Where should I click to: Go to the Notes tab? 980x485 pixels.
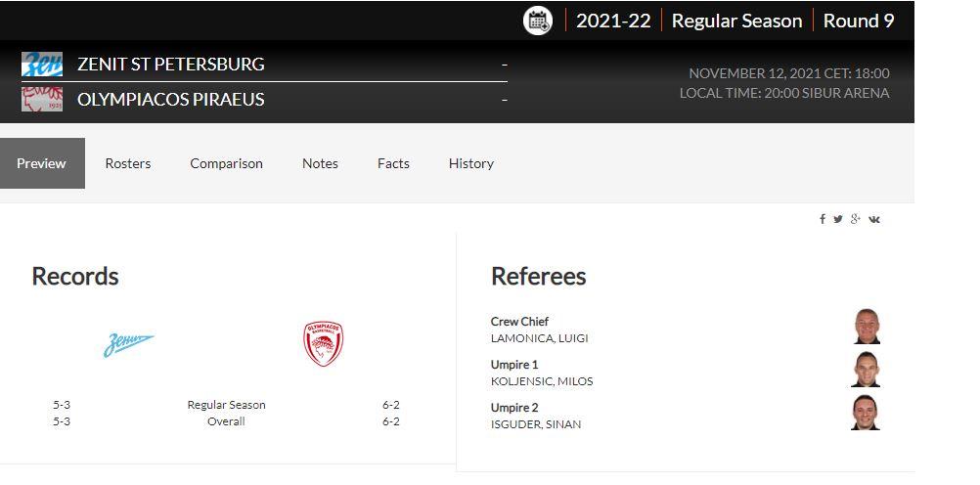(320, 163)
